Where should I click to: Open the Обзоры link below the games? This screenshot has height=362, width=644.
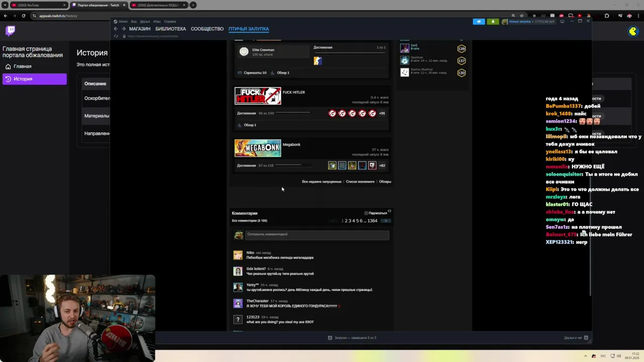(x=385, y=182)
